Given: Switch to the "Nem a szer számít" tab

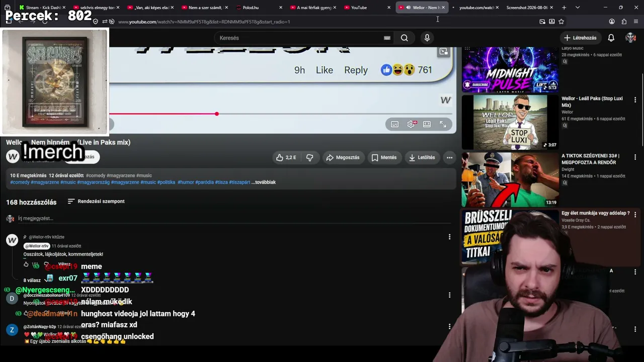Looking at the screenshot, I should pyautogui.click(x=205, y=8).
